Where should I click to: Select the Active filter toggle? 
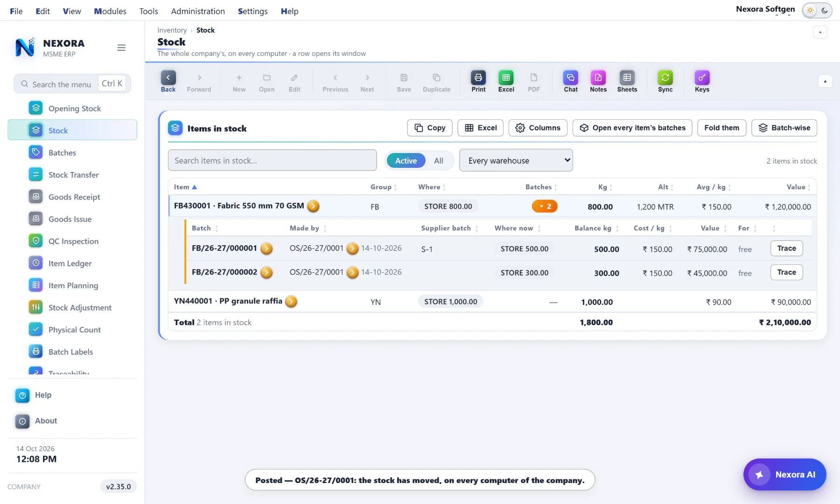406,161
